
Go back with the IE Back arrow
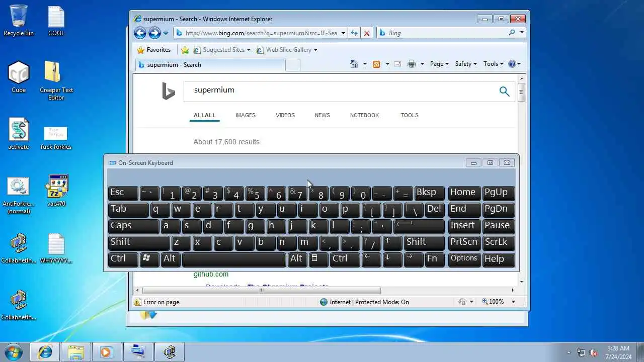(x=140, y=33)
